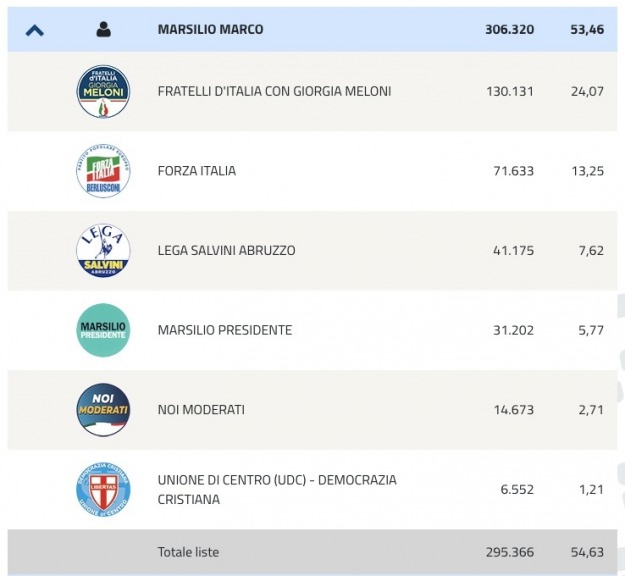Click the percentage 7,62
Screen dimensions: 625x576
[591, 250]
